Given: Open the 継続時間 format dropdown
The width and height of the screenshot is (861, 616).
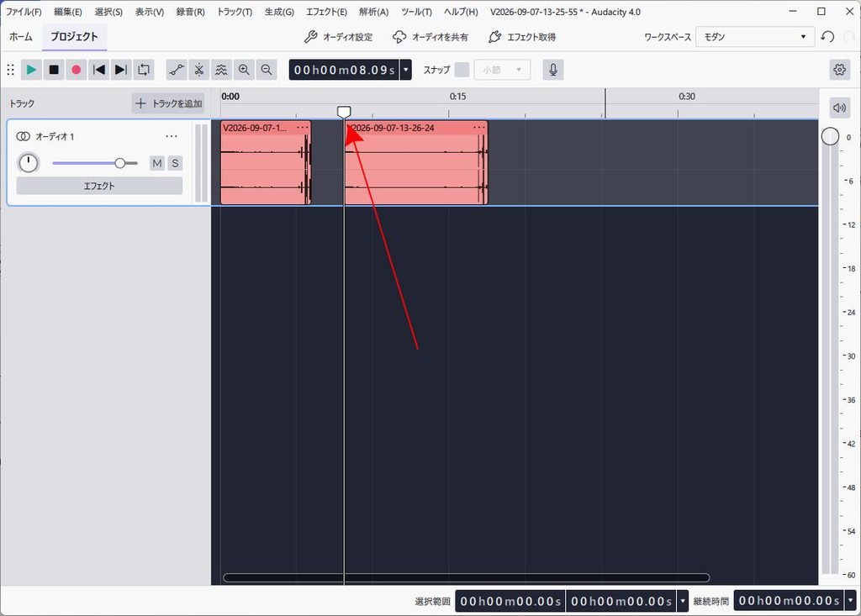Looking at the screenshot, I should point(851,601).
